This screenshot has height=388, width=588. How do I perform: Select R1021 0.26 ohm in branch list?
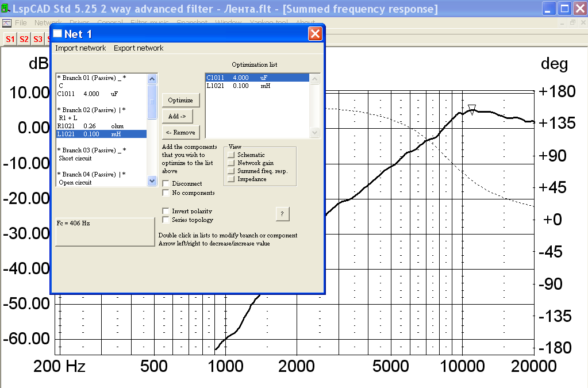tap(101, 126)
